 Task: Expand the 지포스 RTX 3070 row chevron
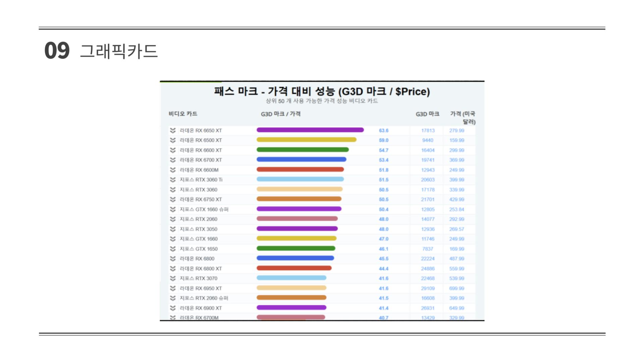point(173,279)
